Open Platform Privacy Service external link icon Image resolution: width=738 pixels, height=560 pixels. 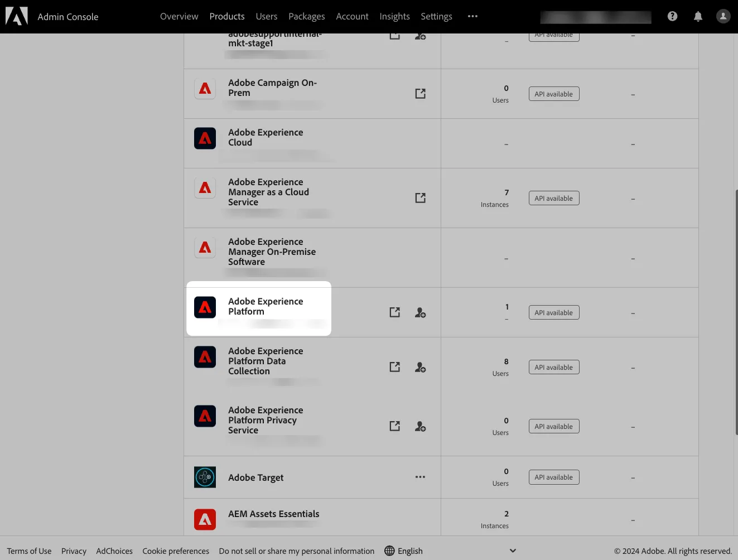[x=394, y=426]
